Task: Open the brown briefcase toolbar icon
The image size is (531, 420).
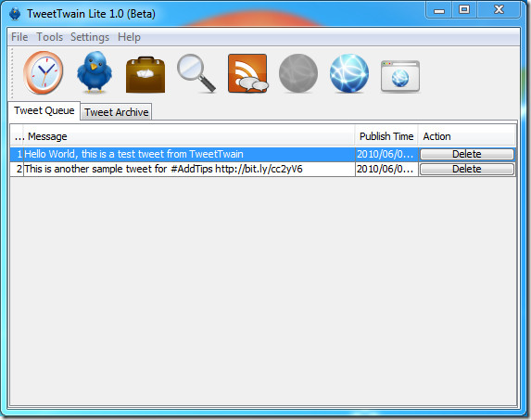Action: (145, 75)
